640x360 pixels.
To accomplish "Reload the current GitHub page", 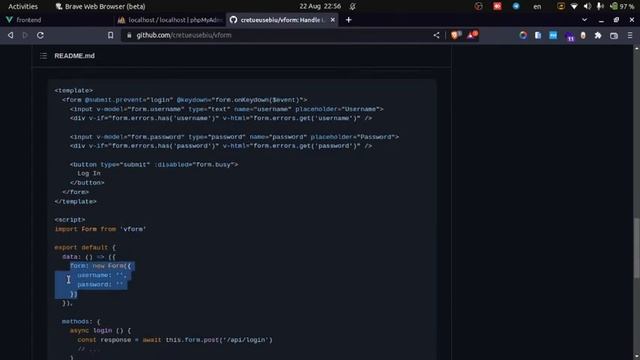I will coord(40,36).
